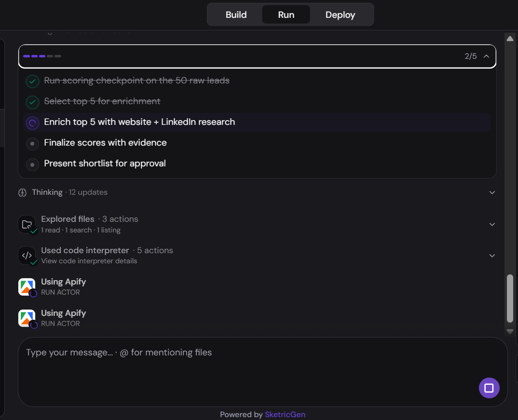This screenshot has height=420, width=518.
Task: Click the second Apify actor icon
Action: click(x=27, y=318)
